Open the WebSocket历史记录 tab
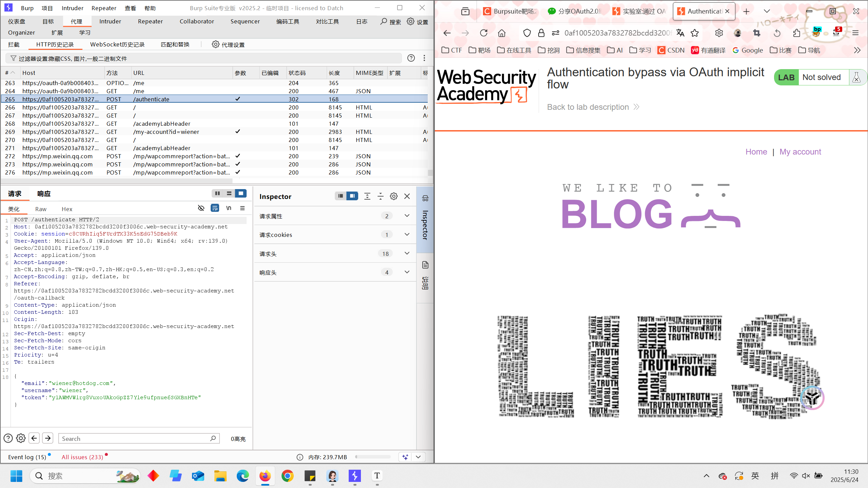The width and height of the screenshot is (868, 488). 117,44
